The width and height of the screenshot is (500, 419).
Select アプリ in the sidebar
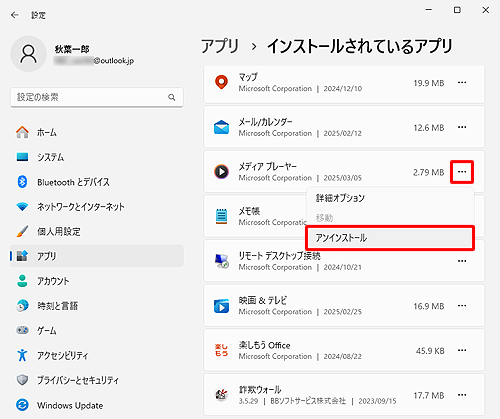pos(97,256)
